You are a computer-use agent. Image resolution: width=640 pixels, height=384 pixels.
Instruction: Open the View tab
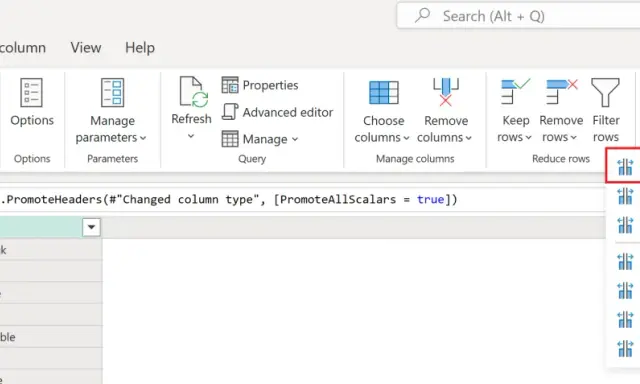click(86, 48)
